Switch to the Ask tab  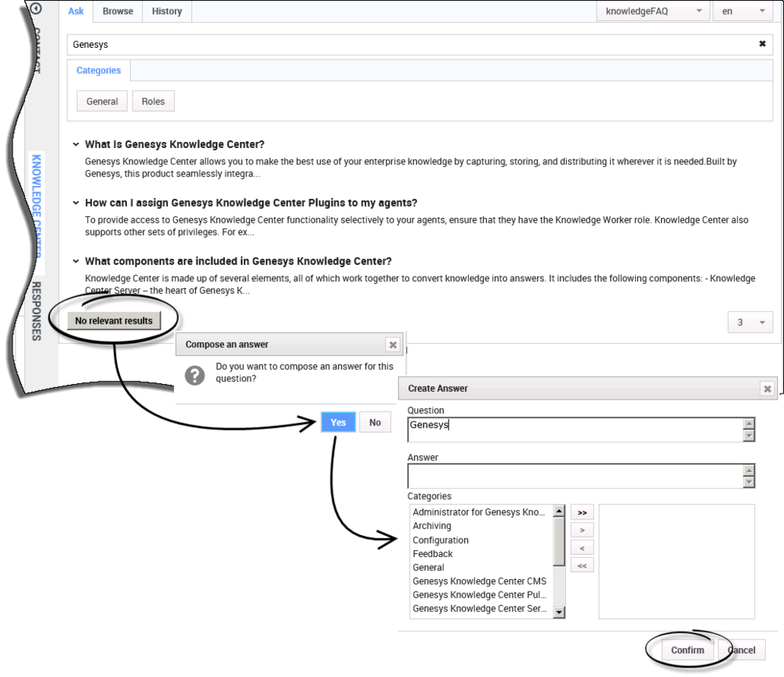tap(76, 11)
